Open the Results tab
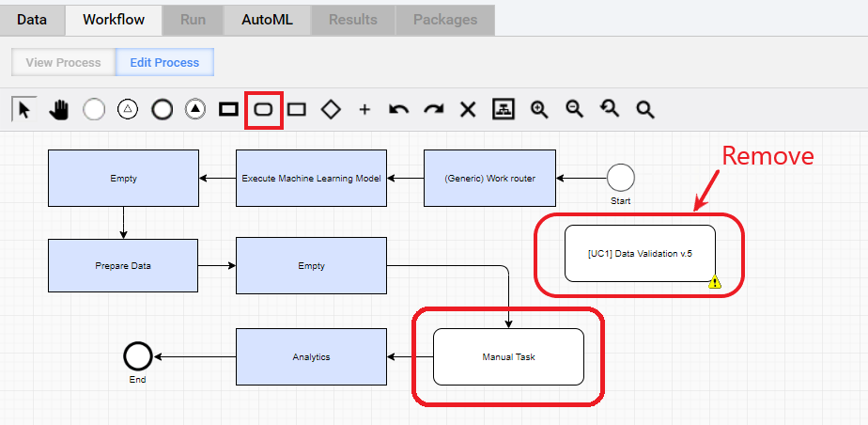The image size is (868, 425). 353,20
